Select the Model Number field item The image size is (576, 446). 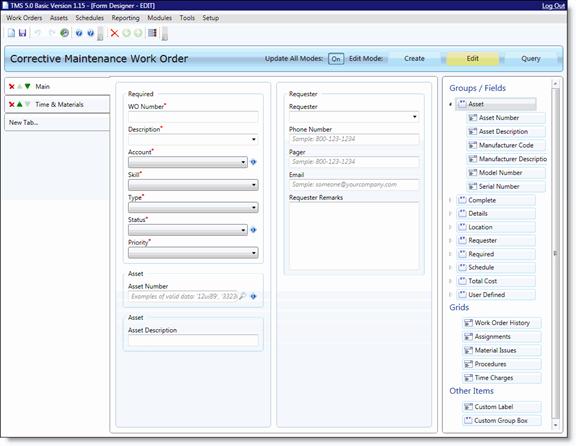coord(506,173)
